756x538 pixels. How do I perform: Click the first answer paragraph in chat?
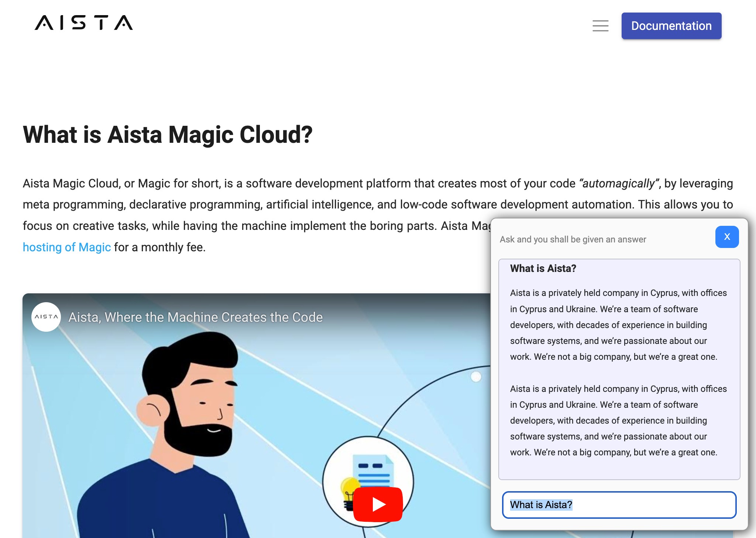tap(618, 325)
